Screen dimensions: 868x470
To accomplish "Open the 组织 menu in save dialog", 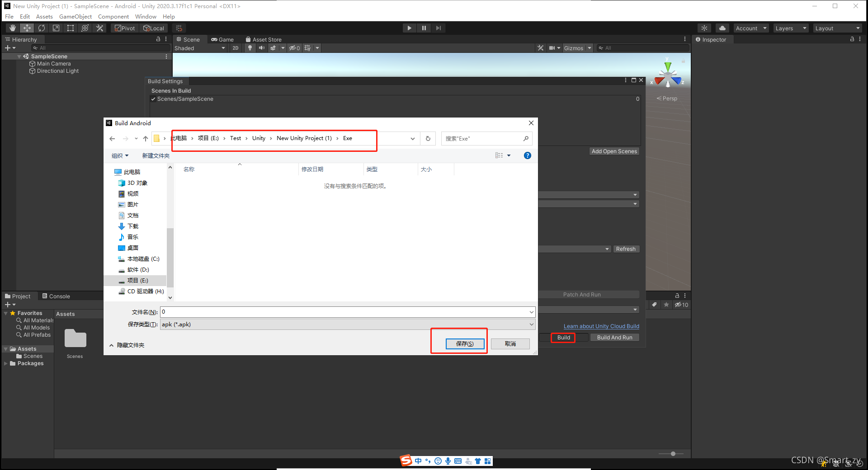I will coord(120,155).
